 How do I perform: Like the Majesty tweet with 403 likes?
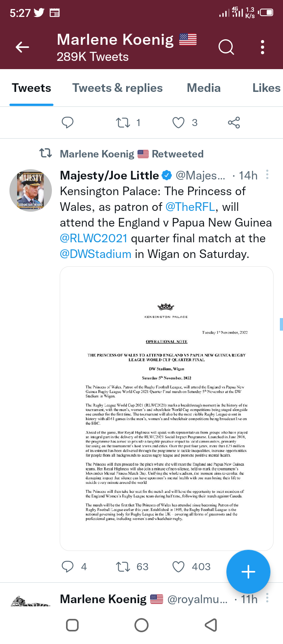(178, 567)
